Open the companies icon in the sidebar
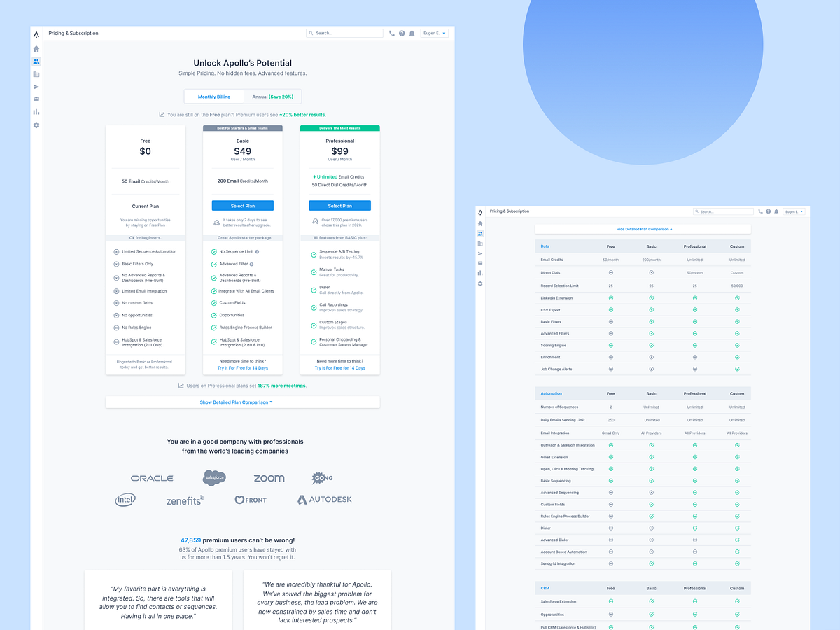840x630 pixels. click(36, 73)
